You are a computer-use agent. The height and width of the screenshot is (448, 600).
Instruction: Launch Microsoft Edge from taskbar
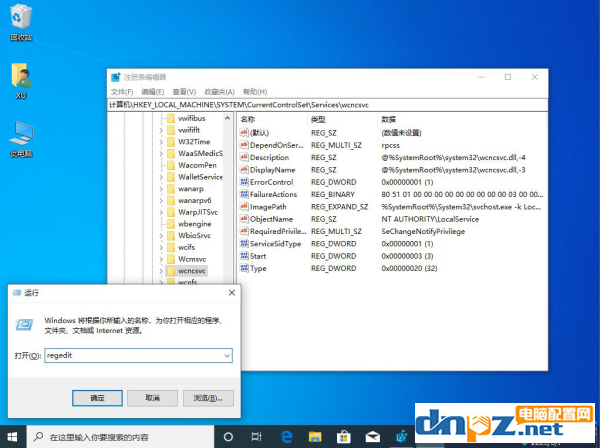[x=286, y=437]
